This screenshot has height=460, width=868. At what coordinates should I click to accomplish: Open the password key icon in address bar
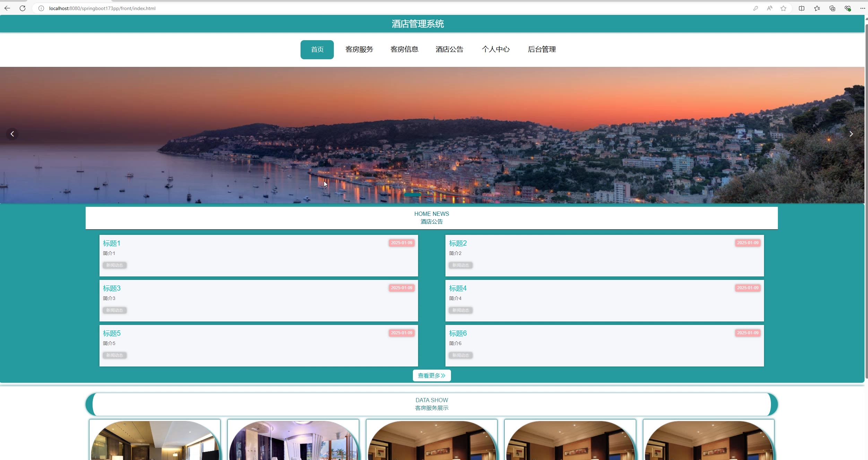pos(756,8)
